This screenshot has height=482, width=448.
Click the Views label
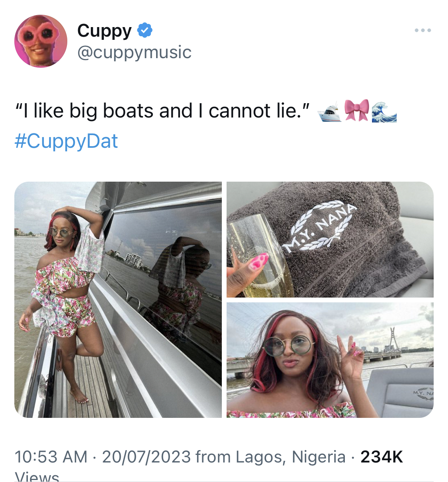pos(37,476)
